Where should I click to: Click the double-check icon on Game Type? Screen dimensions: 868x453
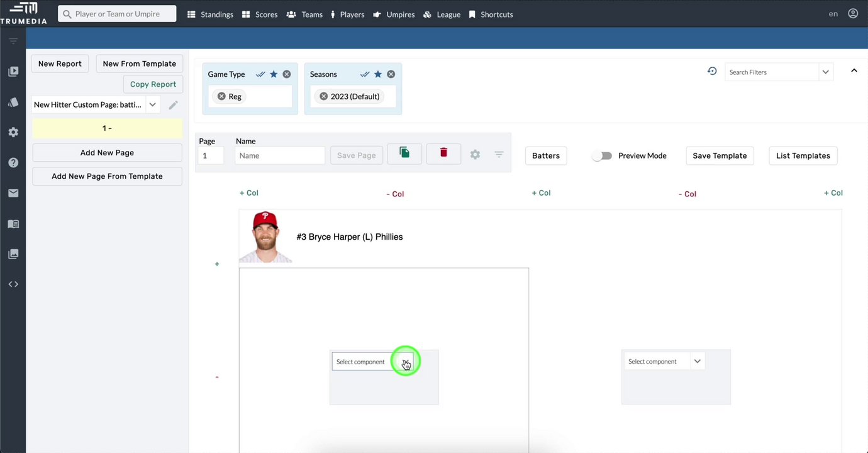pos(260,74)
